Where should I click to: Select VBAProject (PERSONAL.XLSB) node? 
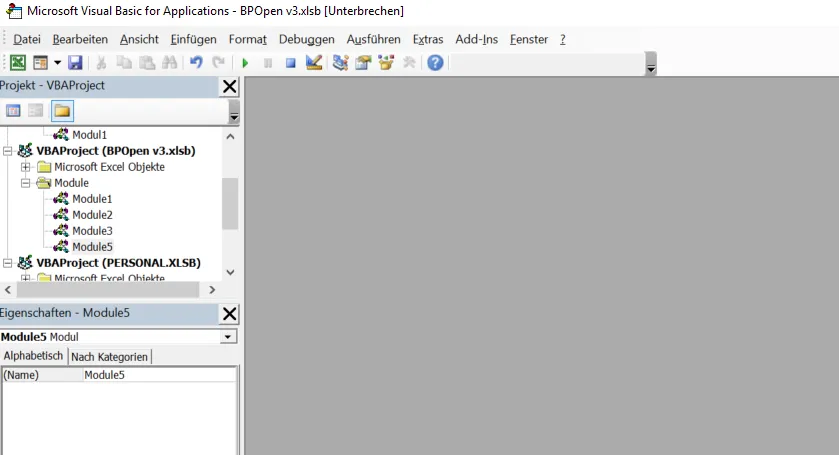click(118, 263)
